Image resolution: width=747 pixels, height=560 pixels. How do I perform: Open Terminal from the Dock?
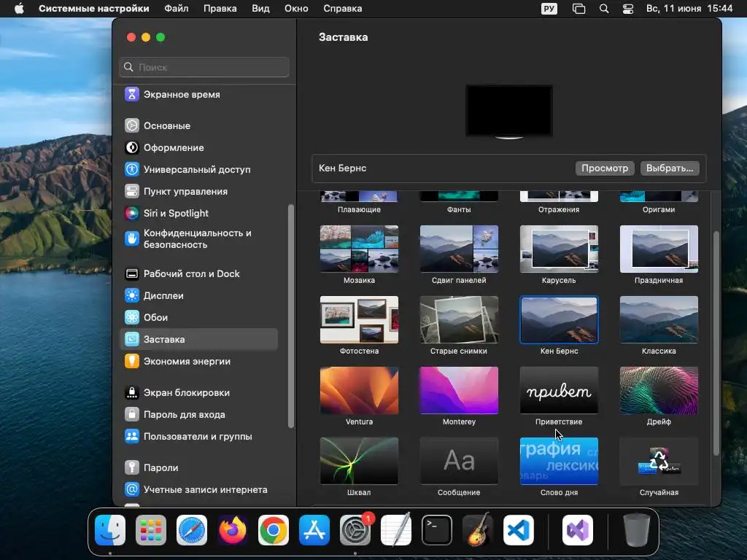(x=437, y=530)
